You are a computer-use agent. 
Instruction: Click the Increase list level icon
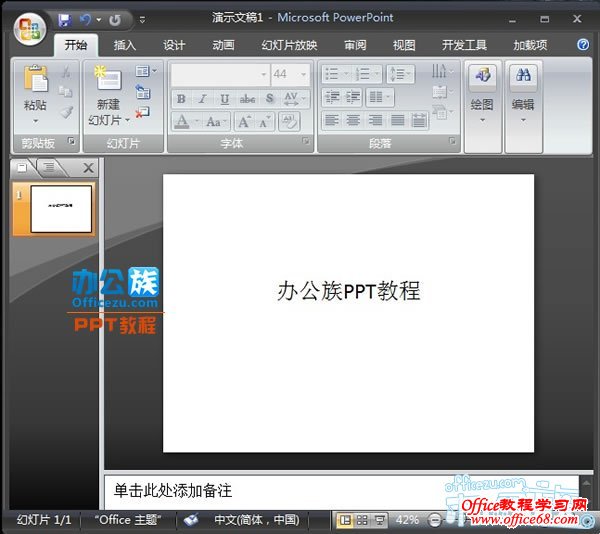[x=352, y=98]
